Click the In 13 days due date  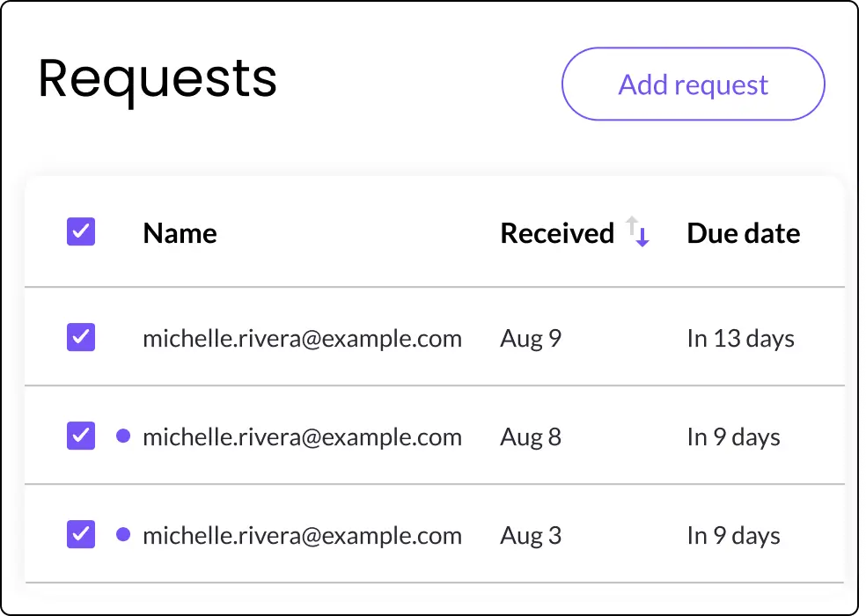point(741,339)
